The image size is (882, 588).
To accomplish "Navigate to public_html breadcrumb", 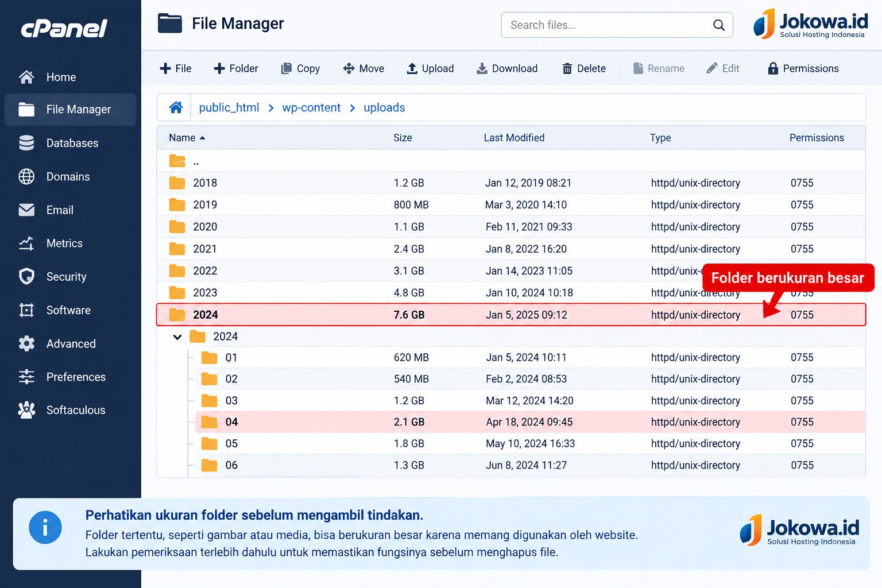I will pyautogui.click(x=229, y=107).
